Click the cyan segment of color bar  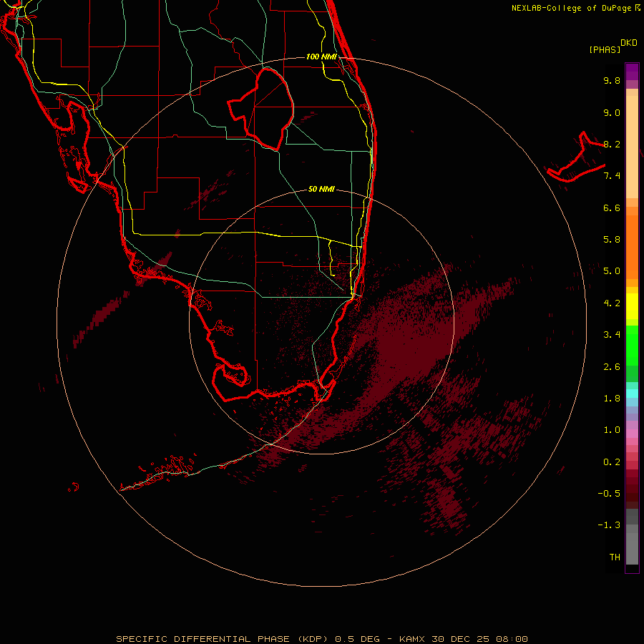coord(632,394)
